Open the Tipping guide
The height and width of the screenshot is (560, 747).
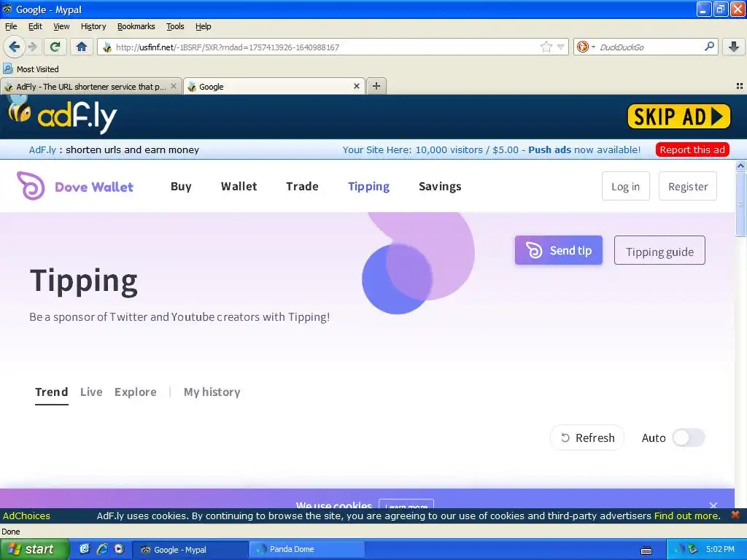659,250
